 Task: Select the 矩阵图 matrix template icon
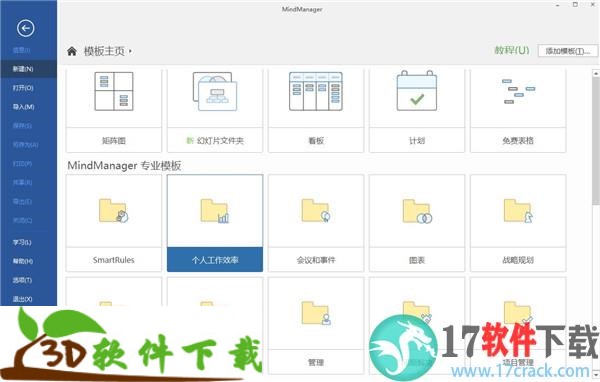point(114,91)
